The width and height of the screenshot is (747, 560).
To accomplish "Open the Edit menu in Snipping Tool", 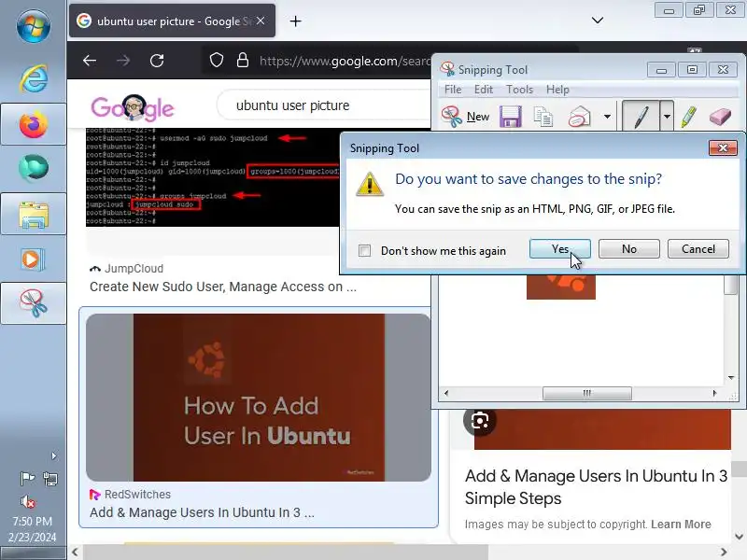I will [483, 90].
